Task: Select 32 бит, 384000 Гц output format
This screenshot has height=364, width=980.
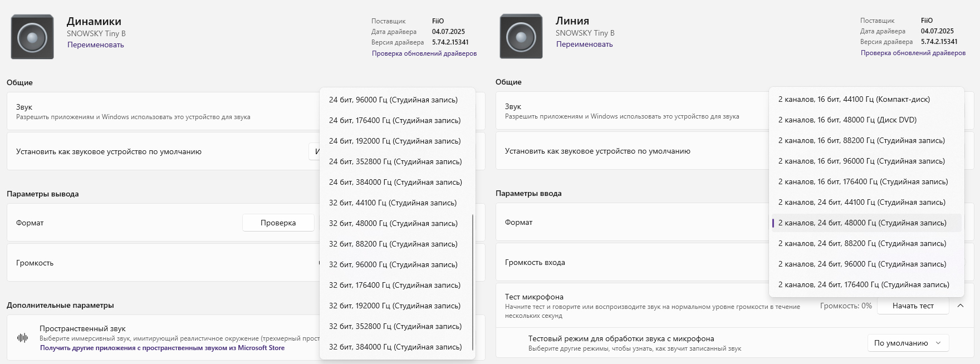Action: 395,347
